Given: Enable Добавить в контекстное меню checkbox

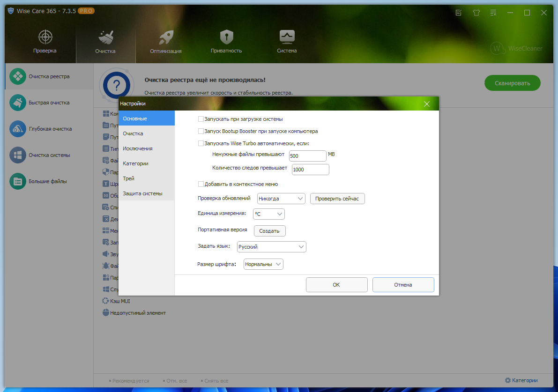Looking at the screenshot, I should click(x=201, y=184).
